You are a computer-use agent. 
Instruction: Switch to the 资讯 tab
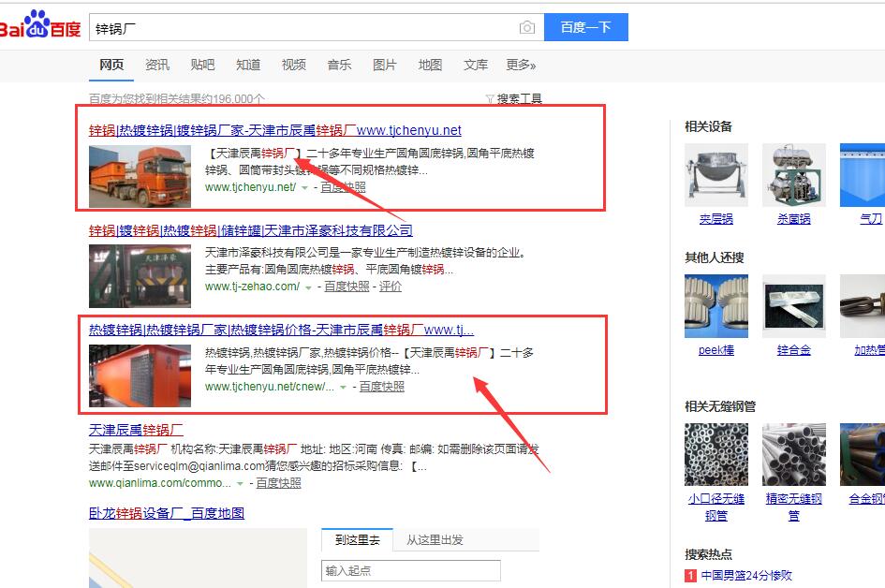coord(157,65)
